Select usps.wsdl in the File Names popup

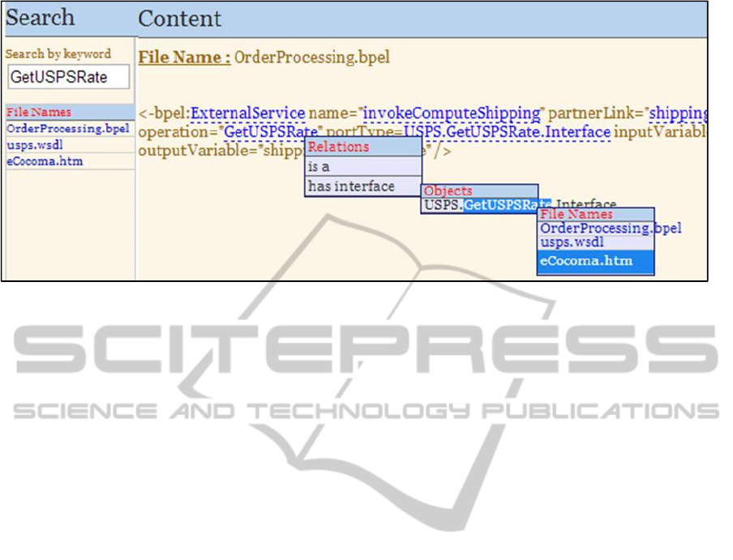coord(595,242)
